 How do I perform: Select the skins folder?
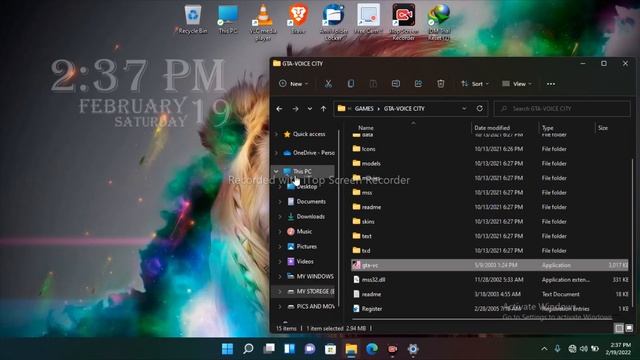click(x=490, y=221)
